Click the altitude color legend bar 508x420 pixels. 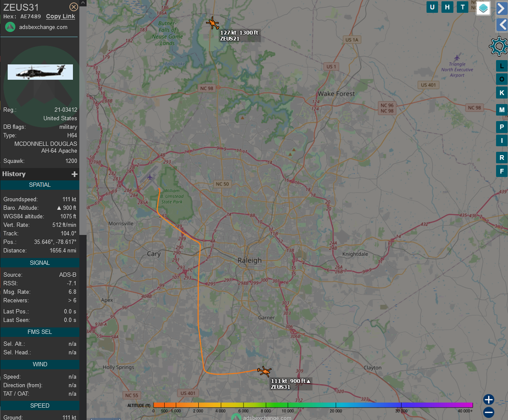click(x=313, y=405)
